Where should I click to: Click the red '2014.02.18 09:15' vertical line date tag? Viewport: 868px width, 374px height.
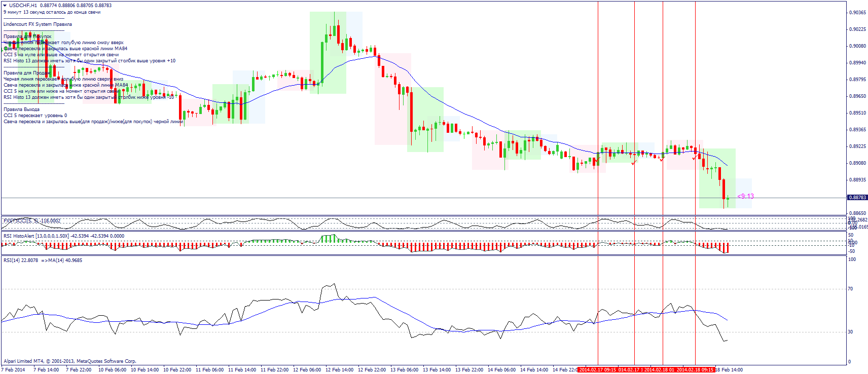(x=695, y=370)
